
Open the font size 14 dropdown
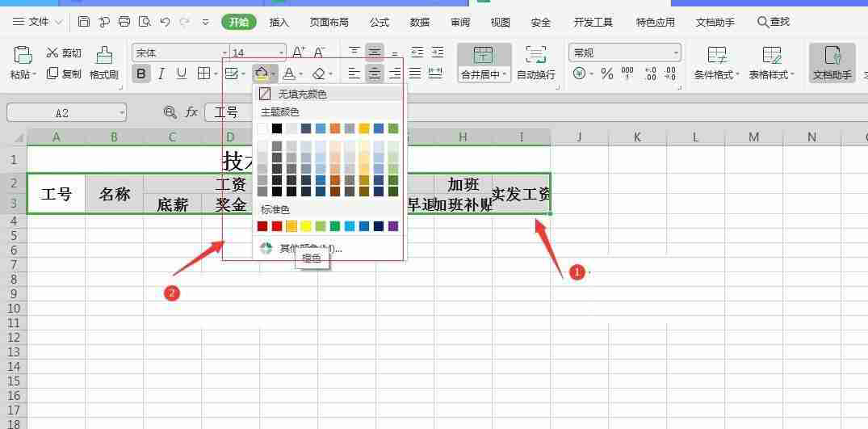click(x=281, y=53)
